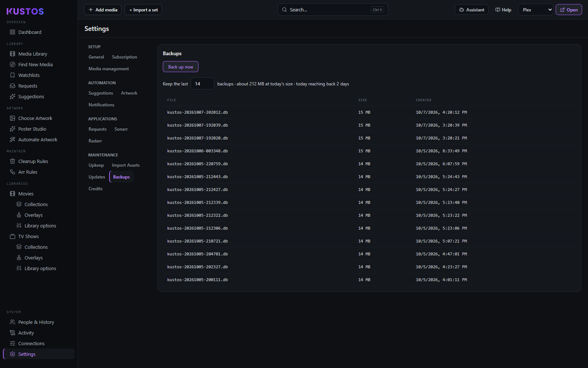Click the Add media button
This screenshot has height=368, width=588.
point(103,10)
